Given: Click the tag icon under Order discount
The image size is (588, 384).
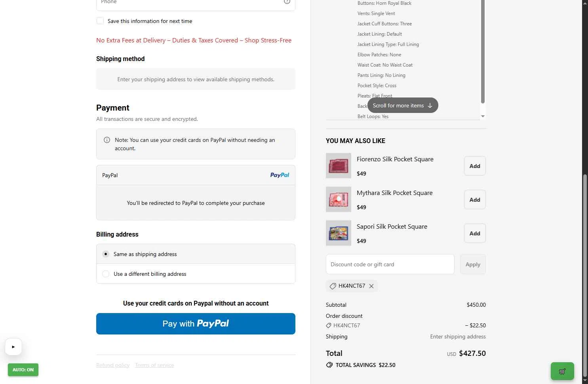Looking at the screenshot, I should (x=329, y=325).
